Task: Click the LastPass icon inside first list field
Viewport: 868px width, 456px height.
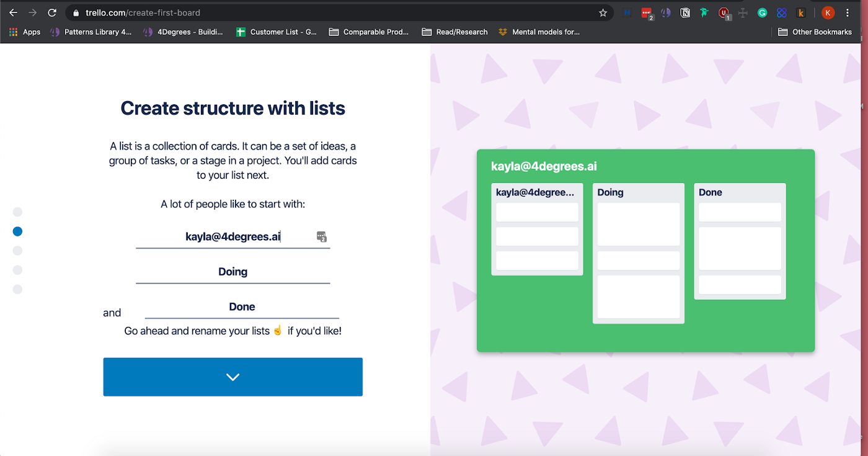Action: pos(321,236)
